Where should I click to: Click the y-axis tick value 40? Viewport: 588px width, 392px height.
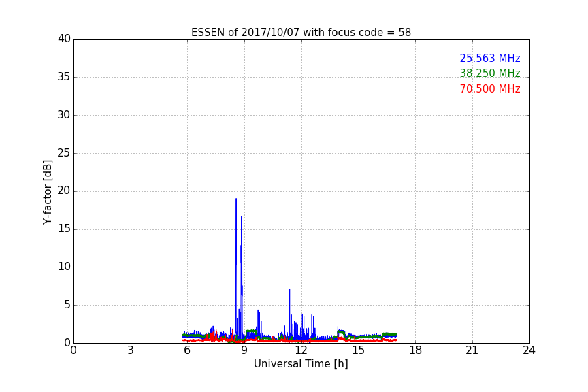tap(64, 39)
